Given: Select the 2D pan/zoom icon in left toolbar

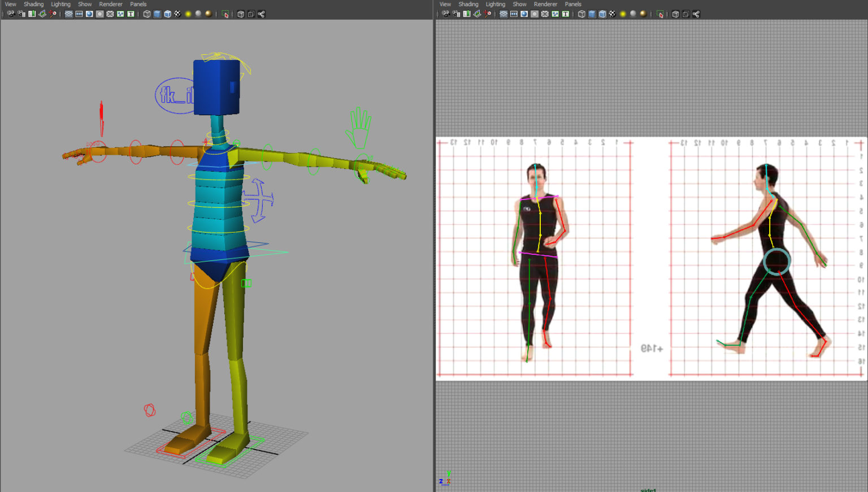Looking at the screenshot, I should point(53,14).
